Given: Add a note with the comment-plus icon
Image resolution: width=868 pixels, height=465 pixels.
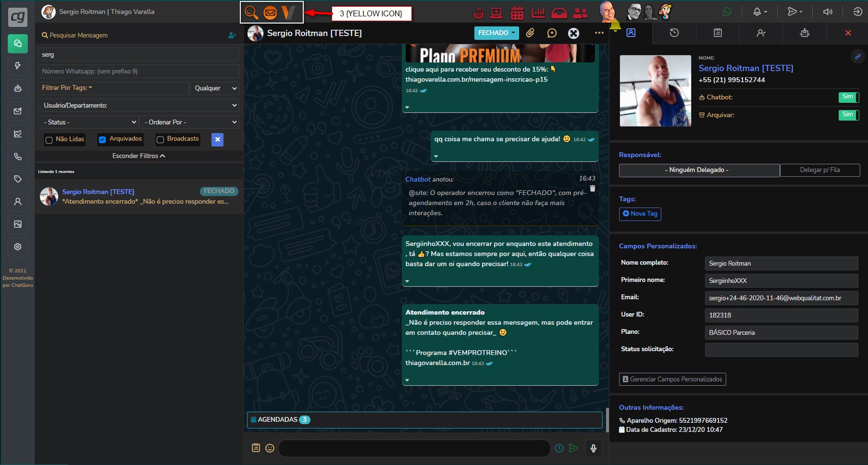Looking at the screenshot, I should [x=552, y=33].
